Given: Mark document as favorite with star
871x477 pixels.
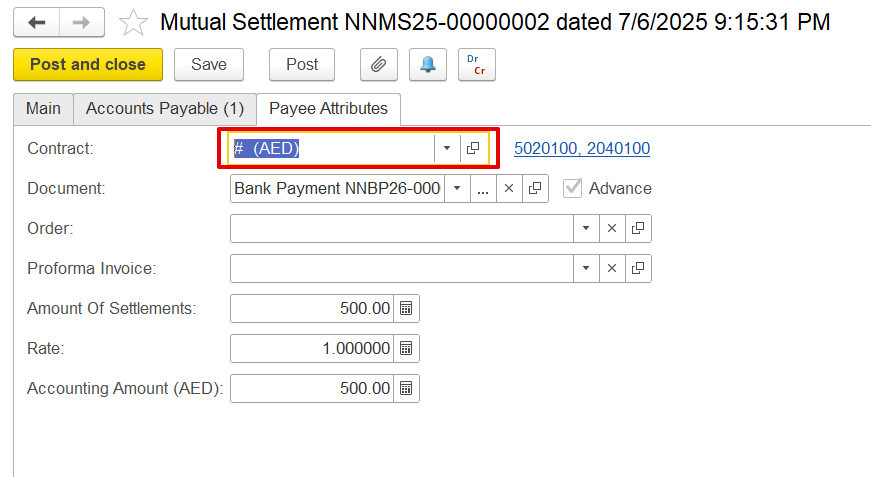Looking at the screenshot, I should click(133, 23).
